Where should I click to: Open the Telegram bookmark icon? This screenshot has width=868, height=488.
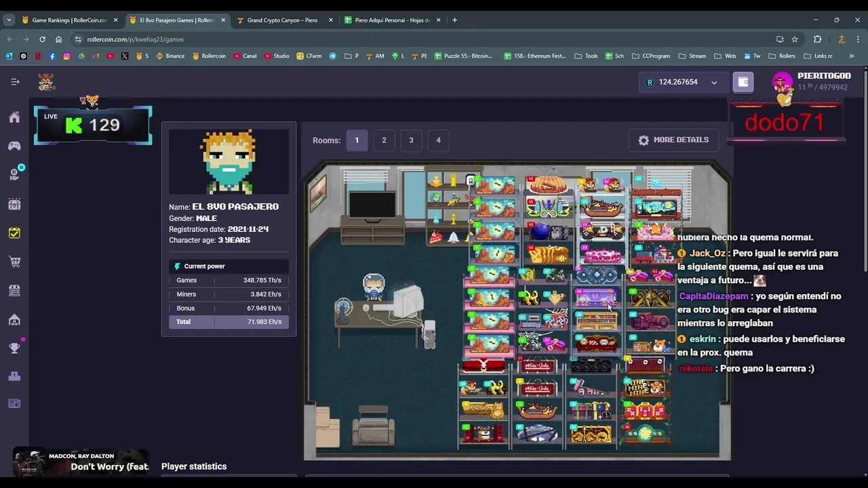(x=332, y=56)
